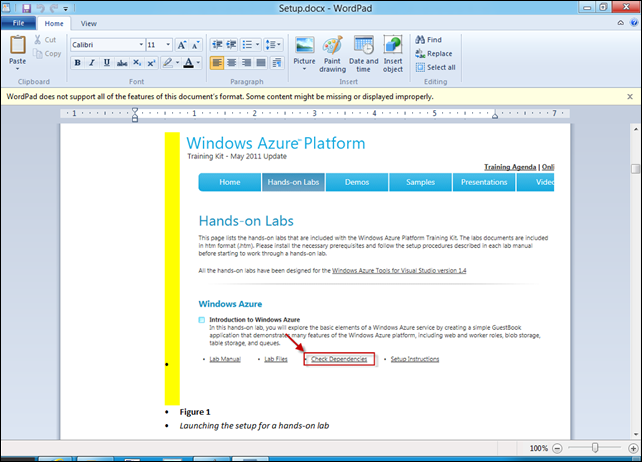642x462 pixels.
Task: Open the bullet list style dropdown arrow
Action: [258, 45]
